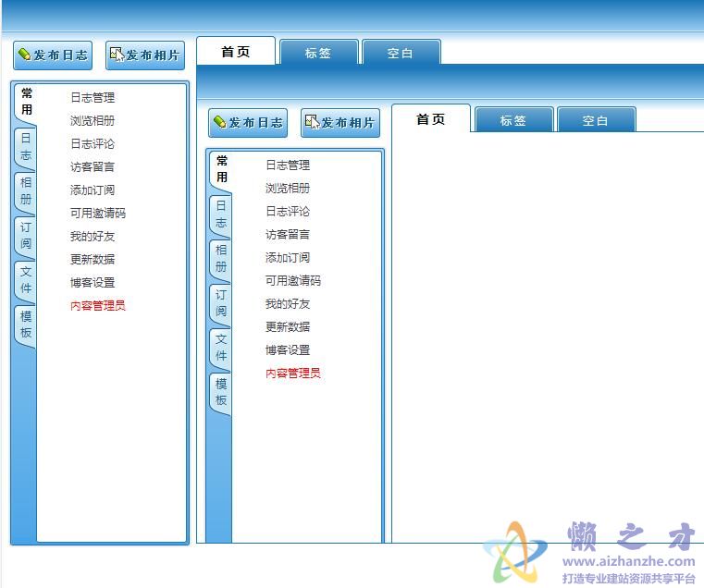Screen dimensions: 704x588
Task: Open 我的好友 in the inner menu
Action: click(x=288, y=304)
